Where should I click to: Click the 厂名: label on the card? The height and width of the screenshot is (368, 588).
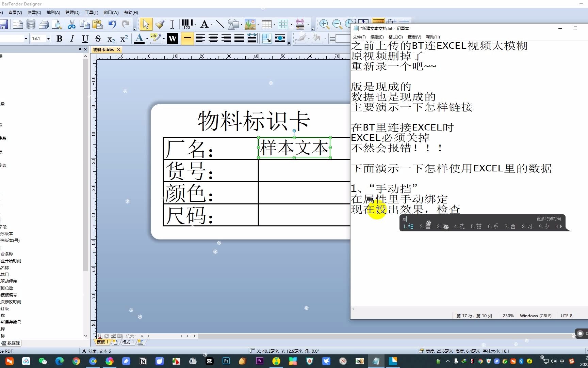[x=190, y=149]
